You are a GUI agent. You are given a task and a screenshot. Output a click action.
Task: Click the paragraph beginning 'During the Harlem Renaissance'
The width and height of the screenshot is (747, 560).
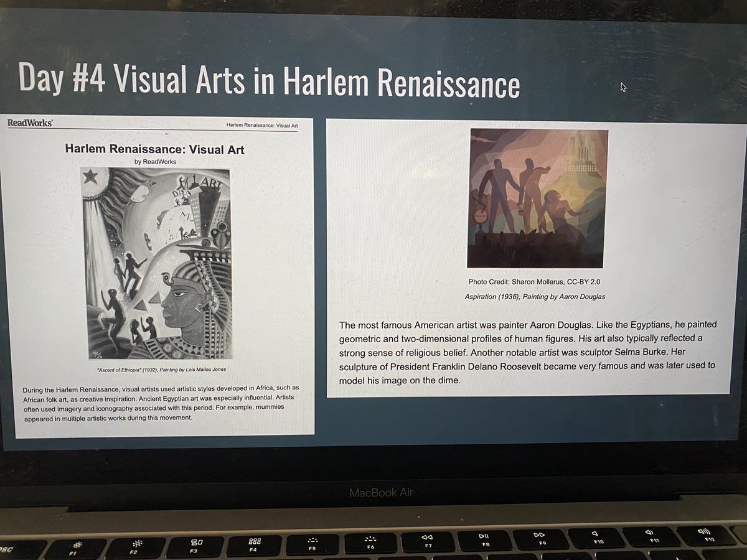(161, 404)
